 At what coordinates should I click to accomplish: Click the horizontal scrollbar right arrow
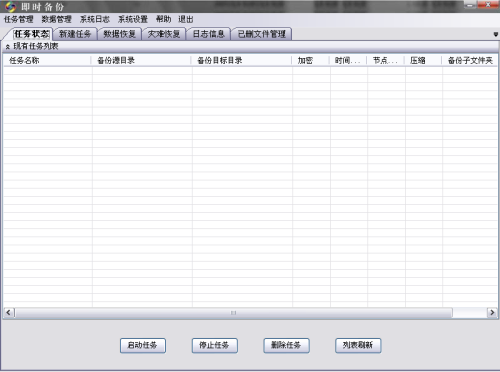492,312
